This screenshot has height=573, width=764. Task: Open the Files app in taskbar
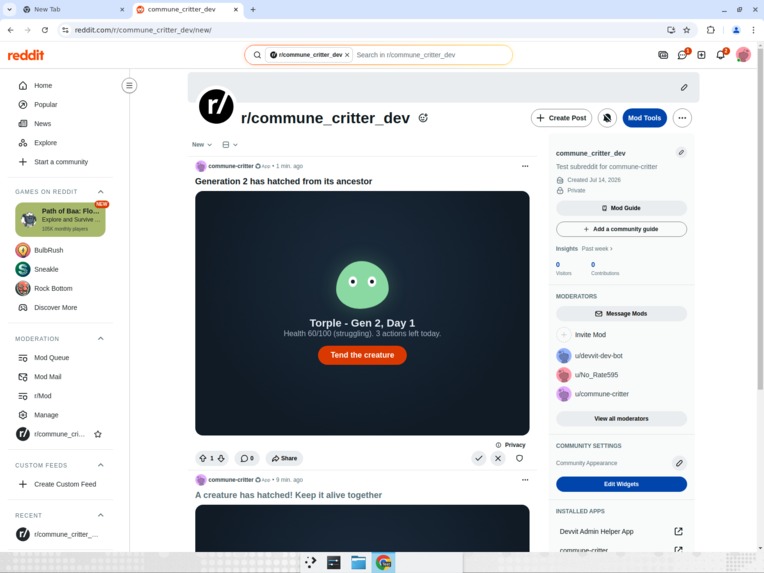(358, 562)
